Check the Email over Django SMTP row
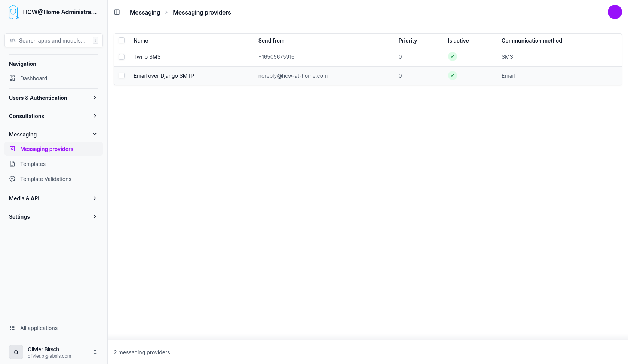 (122, 76)
